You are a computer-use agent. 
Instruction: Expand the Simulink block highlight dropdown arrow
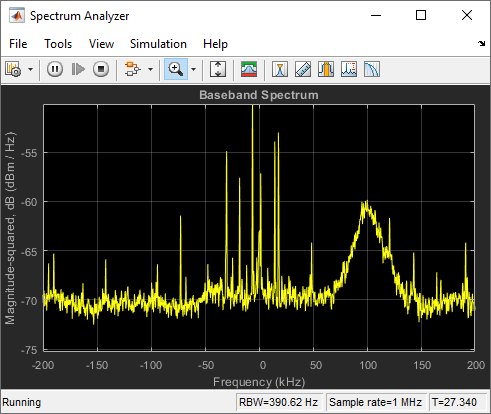[x=150, y=70]
